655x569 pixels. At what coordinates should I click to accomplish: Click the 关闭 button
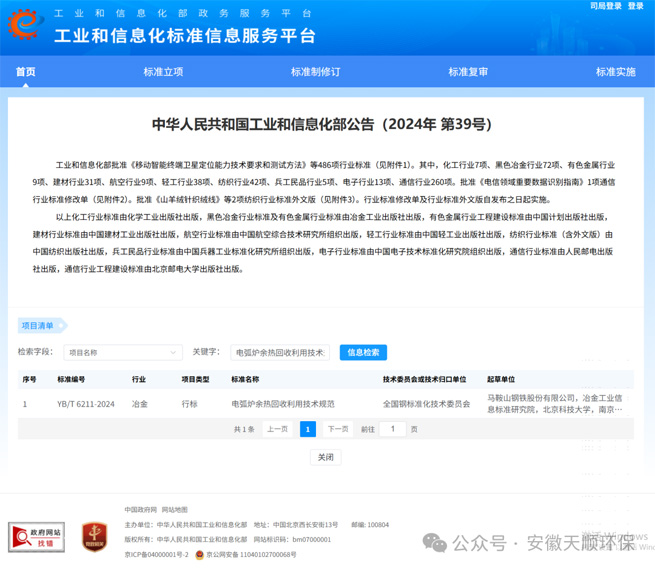point(325,457)
